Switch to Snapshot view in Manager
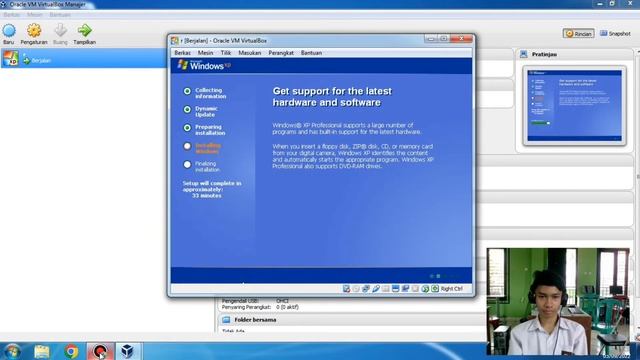 coord(615,33)
